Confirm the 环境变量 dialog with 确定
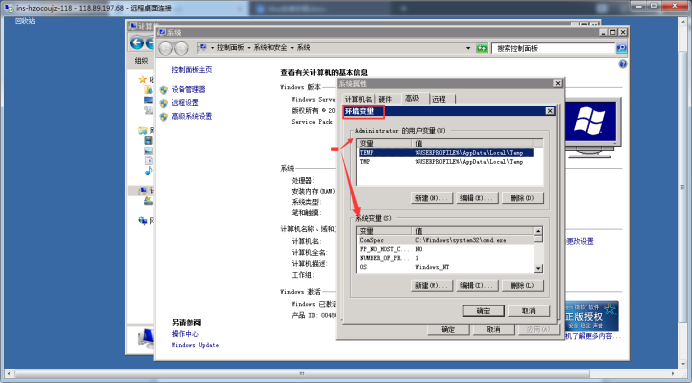The width and height of the screenshot is (692, 383). point(483,311)
